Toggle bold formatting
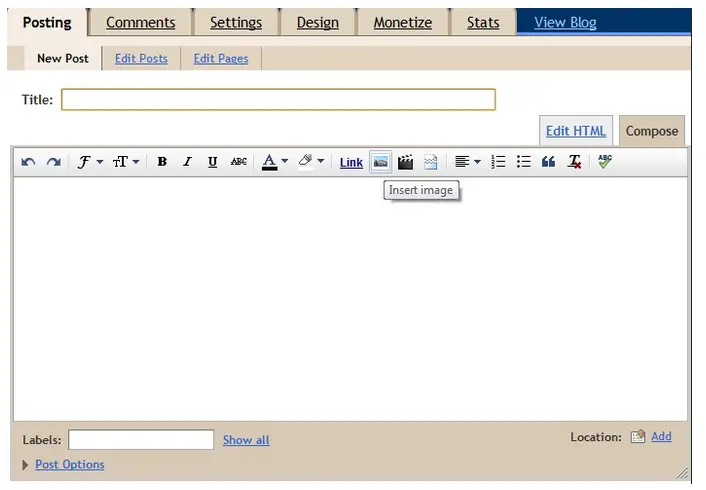 162,162
